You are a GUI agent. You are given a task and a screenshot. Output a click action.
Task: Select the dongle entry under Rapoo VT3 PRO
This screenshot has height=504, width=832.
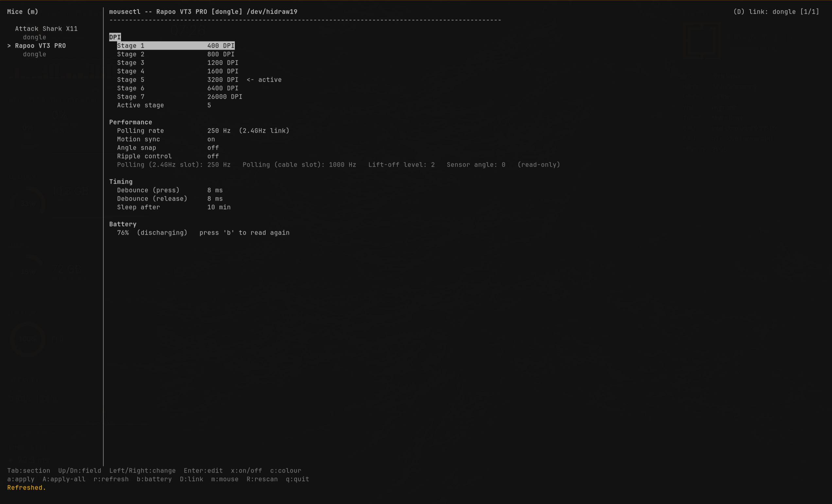[x=34, y=54]
